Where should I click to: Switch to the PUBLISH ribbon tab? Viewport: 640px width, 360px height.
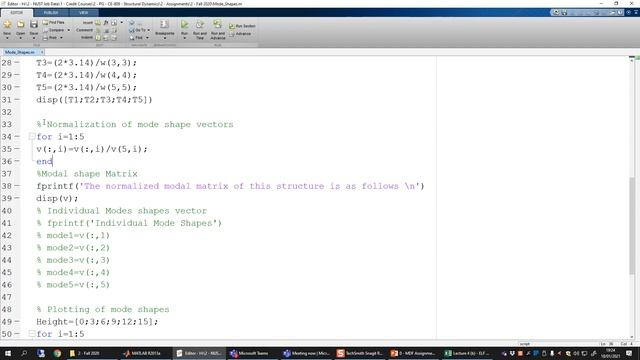tap(51, 13)
